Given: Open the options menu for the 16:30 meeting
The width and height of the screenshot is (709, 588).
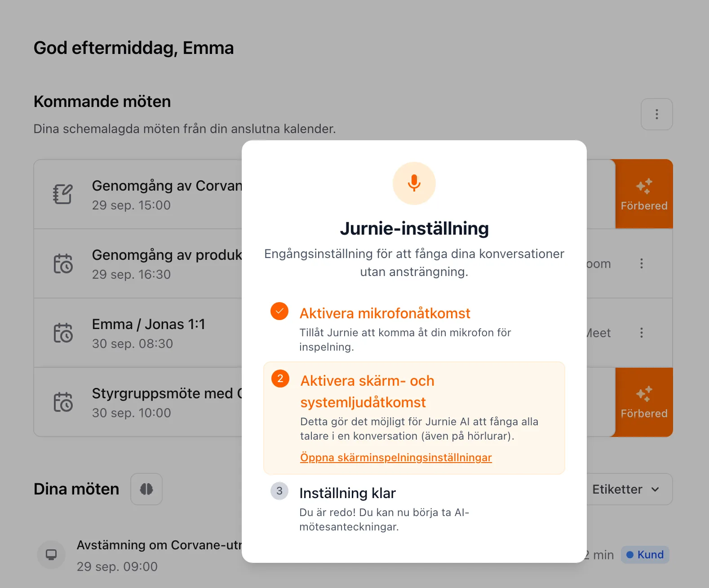Looking at the screenshot, I should pyautogui.click(x=642, y=263).
